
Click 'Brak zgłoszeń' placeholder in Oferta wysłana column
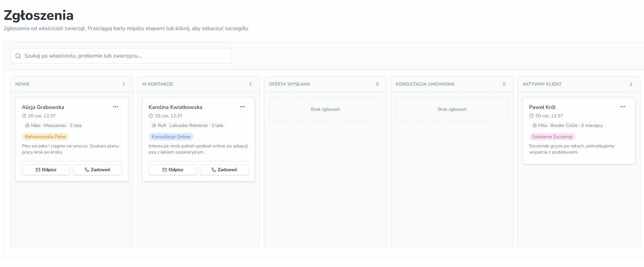(325, 109)
